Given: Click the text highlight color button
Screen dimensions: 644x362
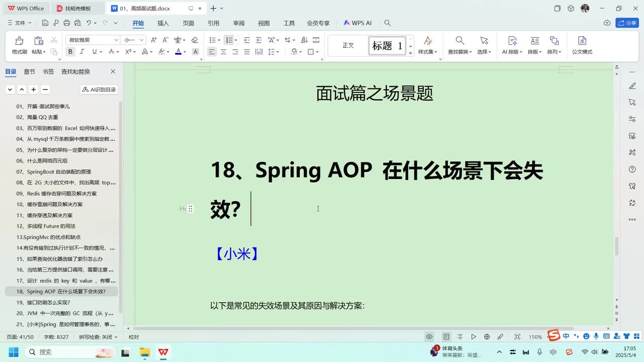Looking at the screenshot, I should [x=162, y=52].
